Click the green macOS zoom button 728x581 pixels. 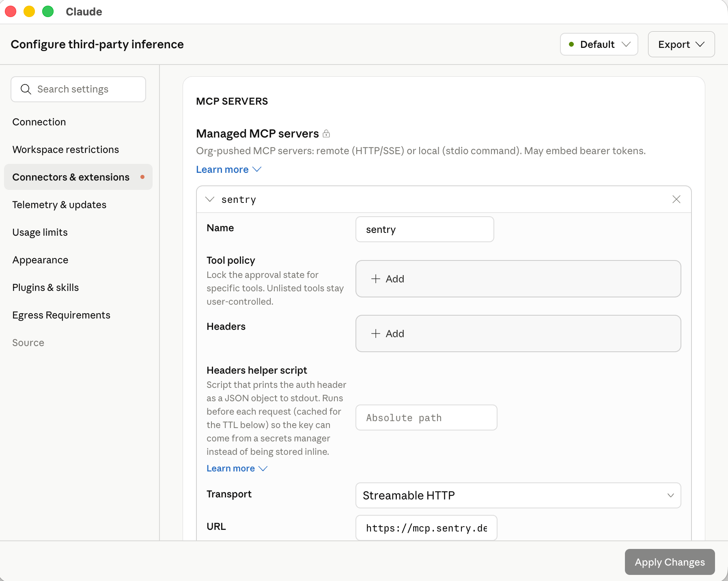point(48,11)
